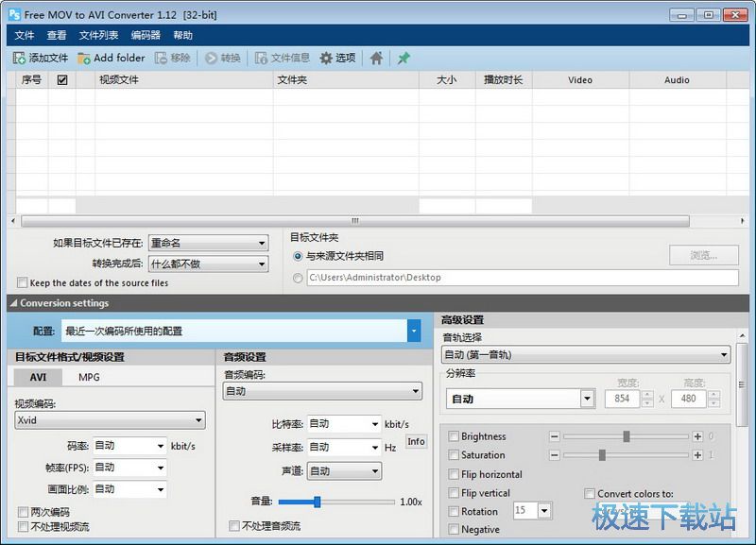Enable the Flip horizontal checkbox

pyautogui.click(x=455, y=474)
